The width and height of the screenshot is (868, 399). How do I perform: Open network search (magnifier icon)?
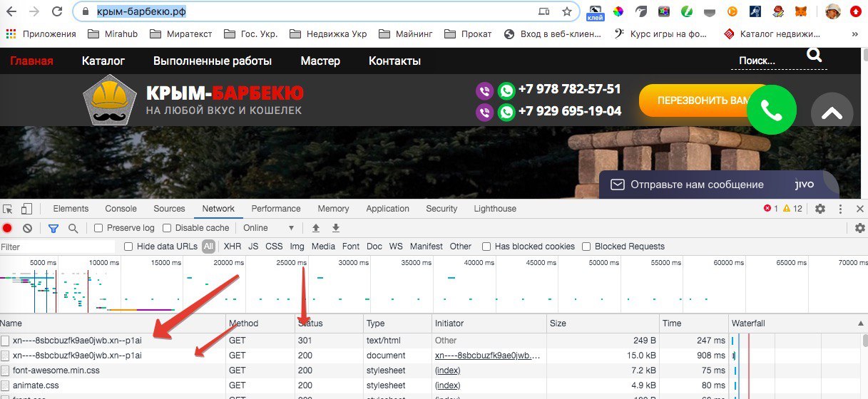click(73, 228)
